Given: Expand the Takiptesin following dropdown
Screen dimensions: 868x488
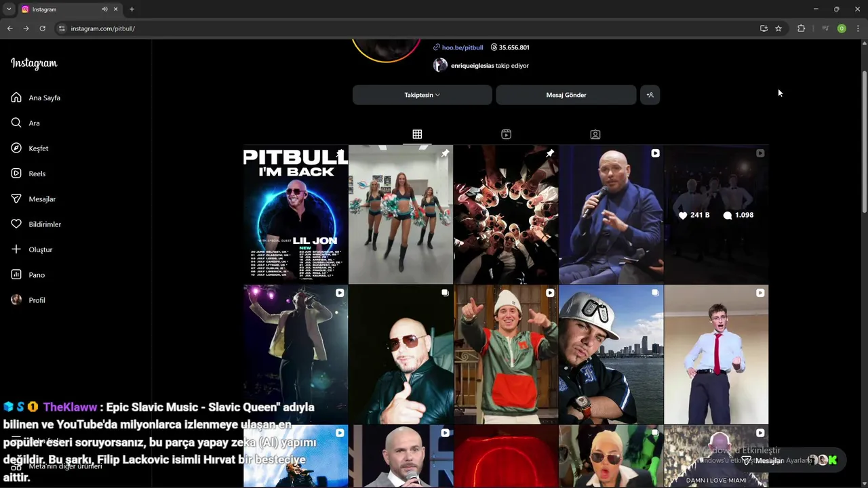Looking at the screenshot, I should pos(422,95).
